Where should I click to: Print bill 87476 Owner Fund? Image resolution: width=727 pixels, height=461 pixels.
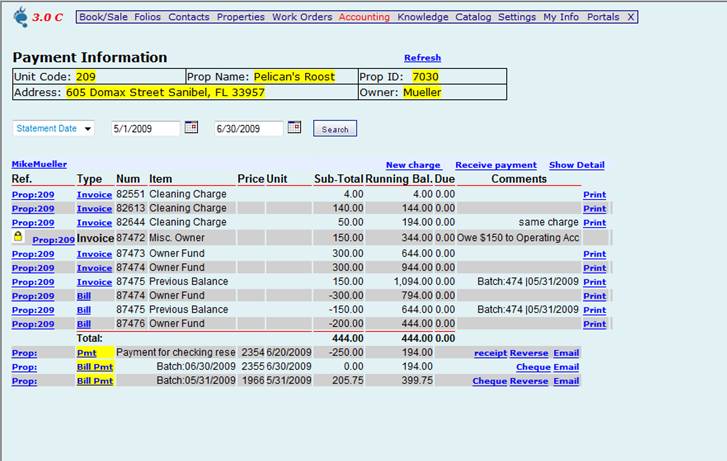click(x=594, y=324)
